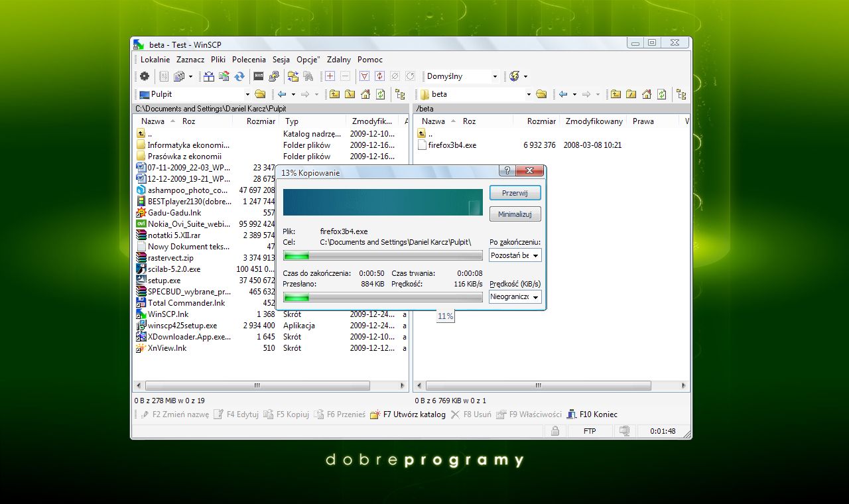This screenshot has height=504, width=849.
Task: Open the console window icon
Action: tap(259, 76)
